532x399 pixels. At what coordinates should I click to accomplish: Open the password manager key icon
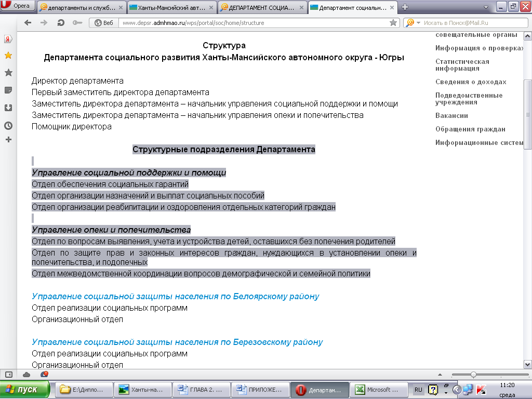click(x=77, y=23)
